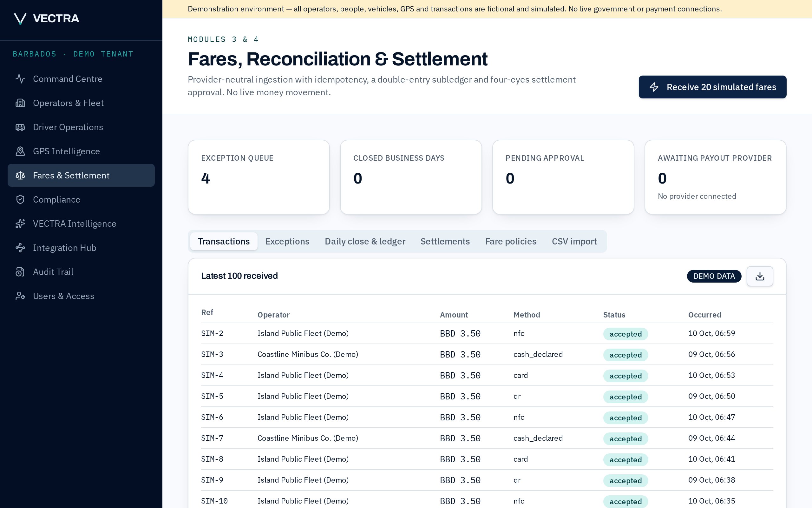Image resolution: width=812 pixels, height=508 pixels.
Task: Select the CSV import tab
Action: (574, 241)
